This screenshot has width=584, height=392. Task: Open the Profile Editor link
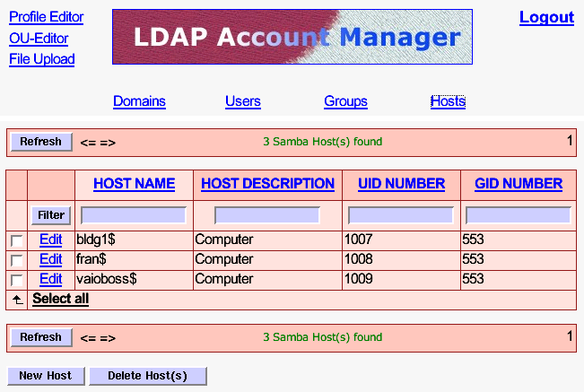[x=46, y=17]
